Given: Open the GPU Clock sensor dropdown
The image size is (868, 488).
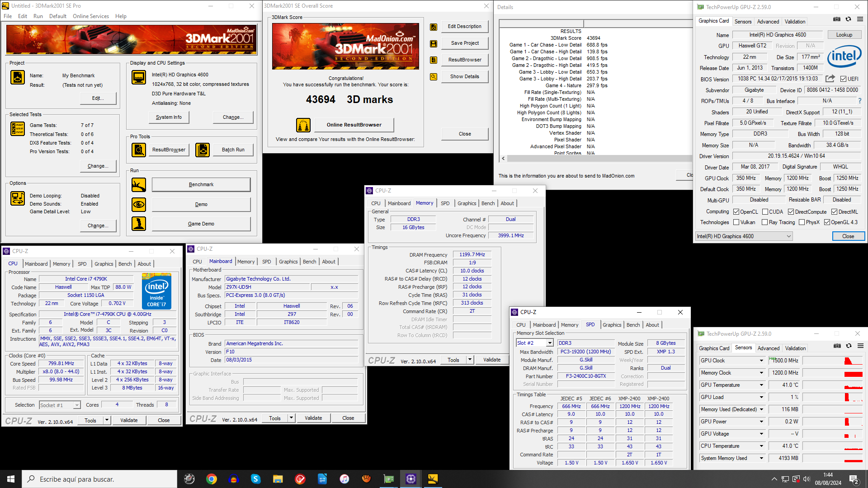Looking at the screenshot, I should point(761,361).
